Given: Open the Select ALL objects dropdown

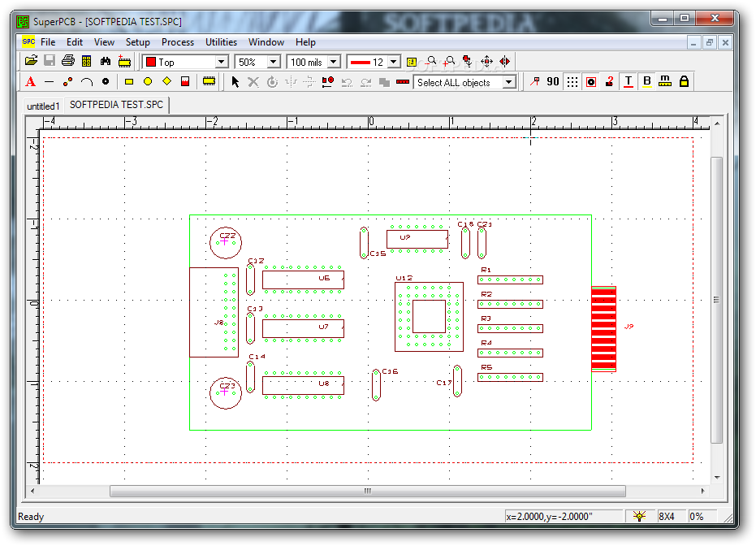Looking at the screenshot, I should tap(508, 83).
